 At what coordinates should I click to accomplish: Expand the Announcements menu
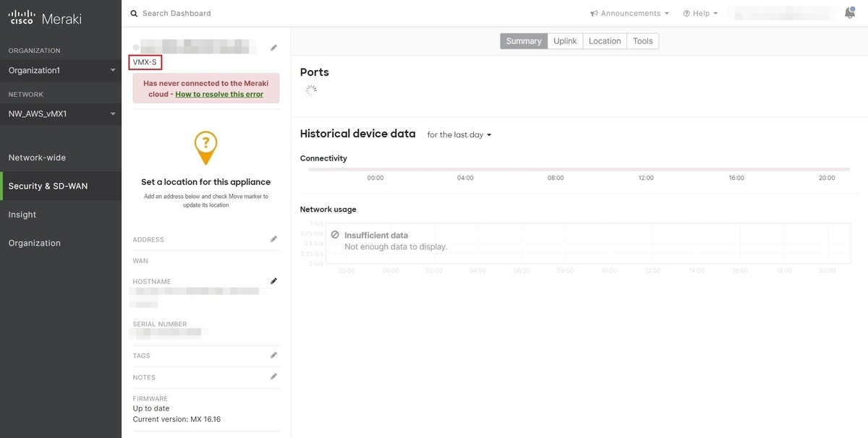[x=629, y=13]
